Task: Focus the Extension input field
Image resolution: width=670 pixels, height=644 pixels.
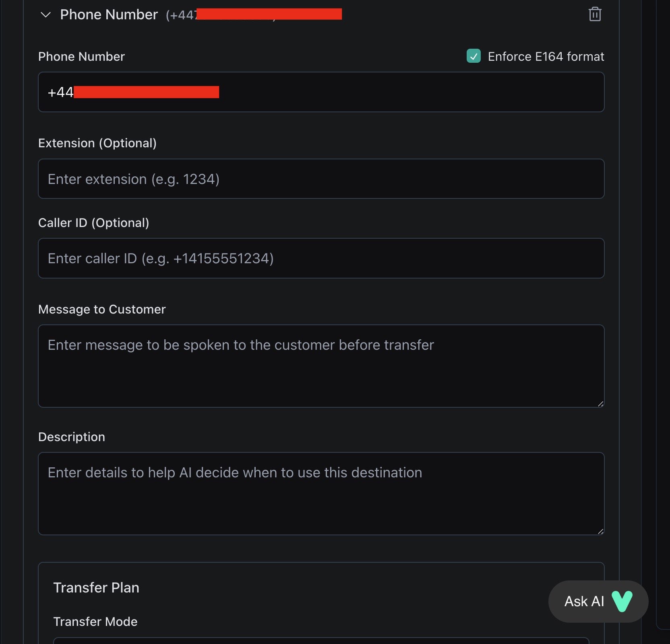Action: click(321, 179)
